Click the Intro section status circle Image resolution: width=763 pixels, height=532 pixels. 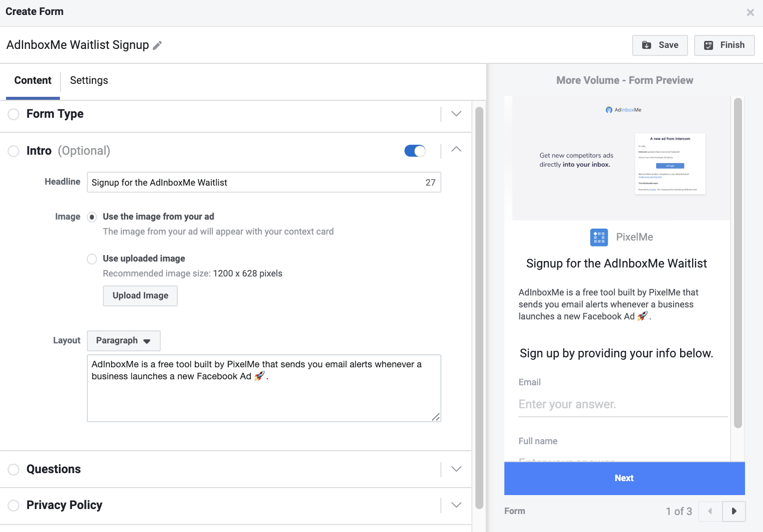point(13,151)
